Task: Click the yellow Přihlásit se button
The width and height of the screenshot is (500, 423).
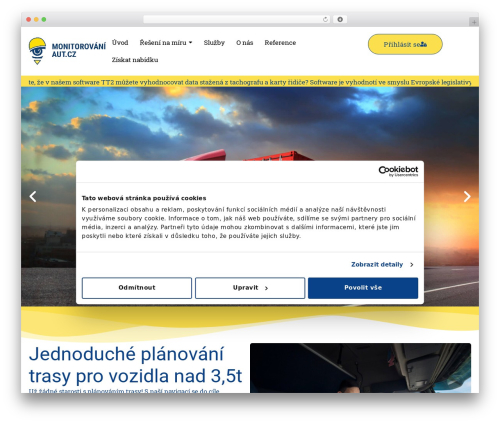Action: 405,44
